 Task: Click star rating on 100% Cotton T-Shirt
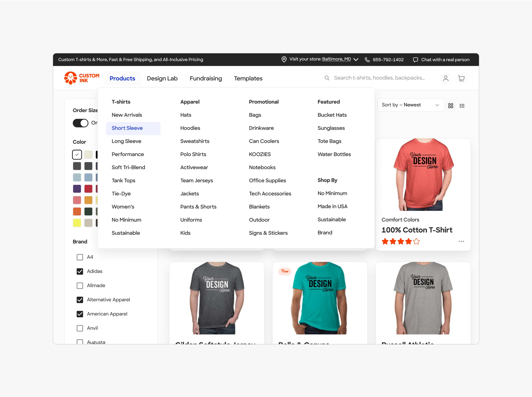pyautogui.click(x=401, y=241)
